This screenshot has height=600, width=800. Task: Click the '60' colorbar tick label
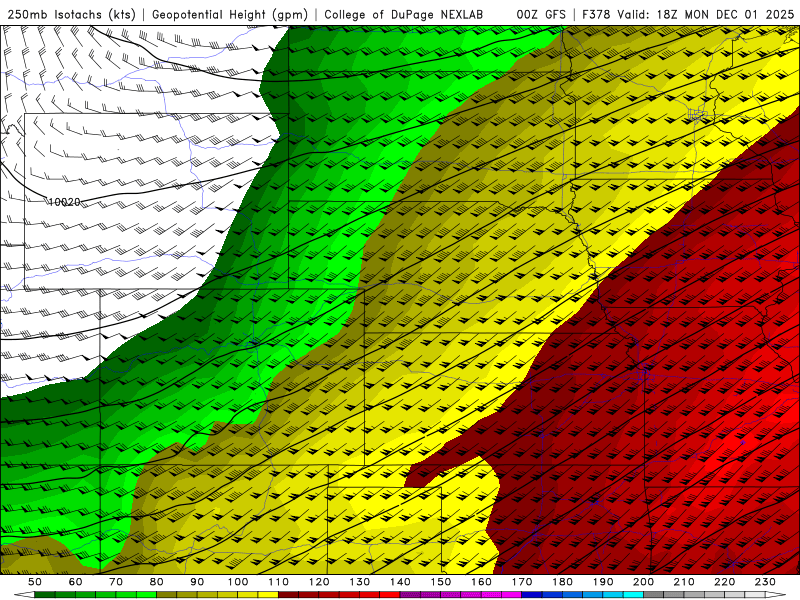point(75,582)
